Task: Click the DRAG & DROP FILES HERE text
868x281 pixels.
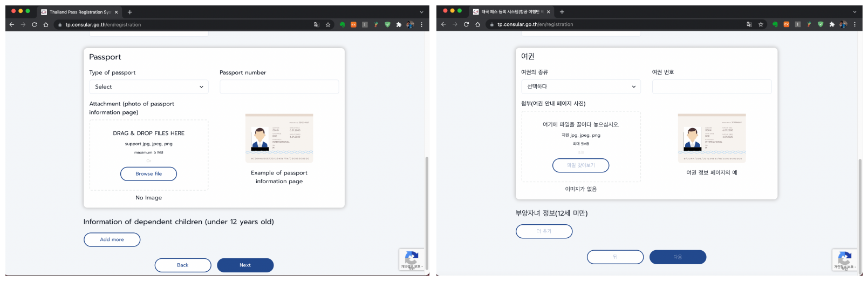Action: 149,133
